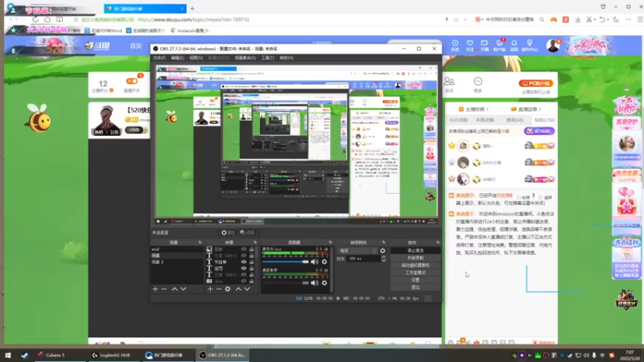Bookmark page with star icon in address bar
The height and width of the screenshot is (362, 644).
coord(76,19)
